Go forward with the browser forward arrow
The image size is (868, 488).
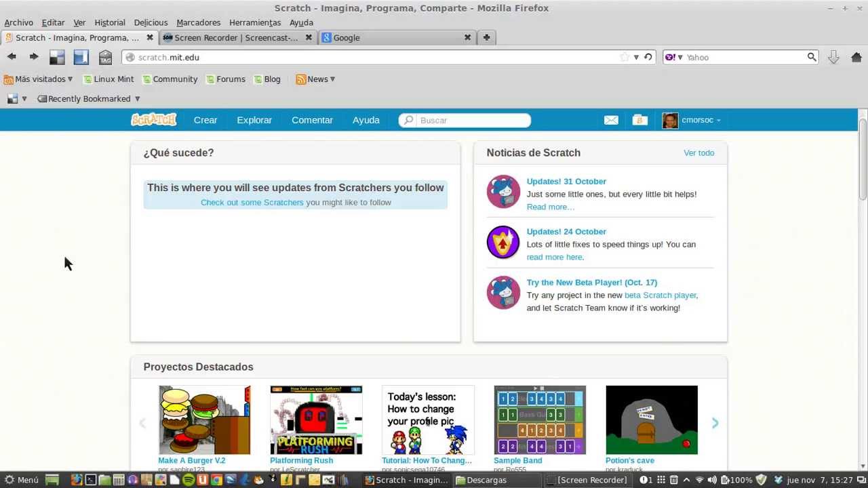(33, 57)
